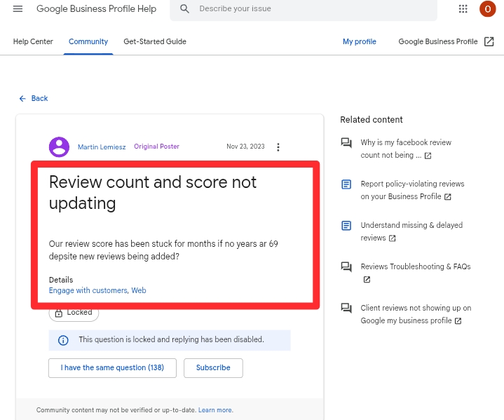Open the My profile link

360,41
